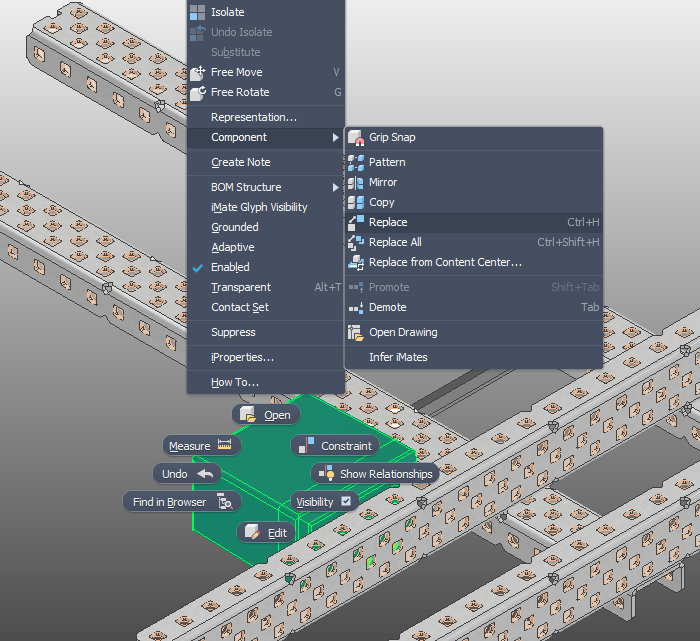700x641 pixels.
Task: Click the Copy component icon
Action: click(356, 203)
